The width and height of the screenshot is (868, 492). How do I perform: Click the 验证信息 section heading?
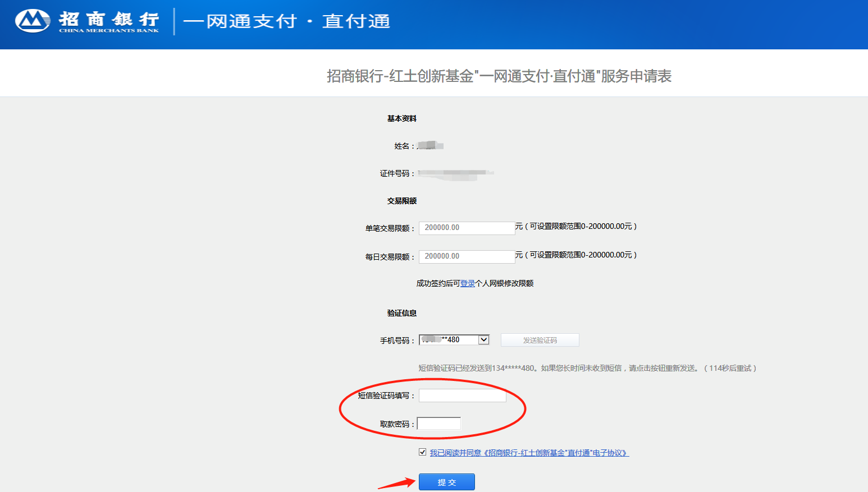click(x=402, y=313)
